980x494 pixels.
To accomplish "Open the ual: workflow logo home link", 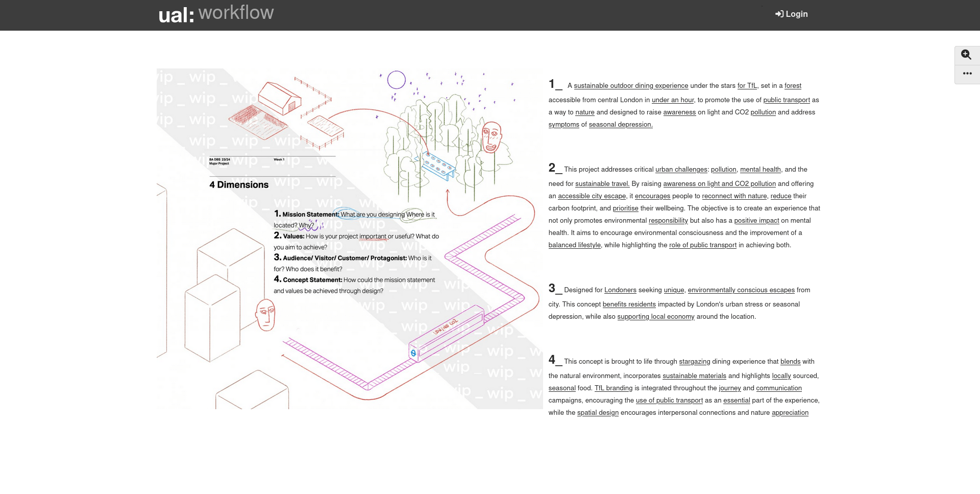I will coord(216,14).
